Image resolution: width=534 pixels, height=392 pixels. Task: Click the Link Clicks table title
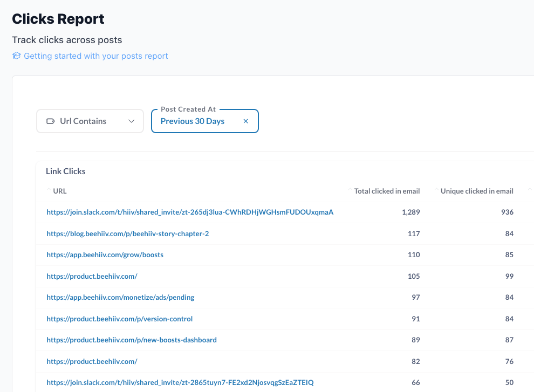(x=66, y=171)
